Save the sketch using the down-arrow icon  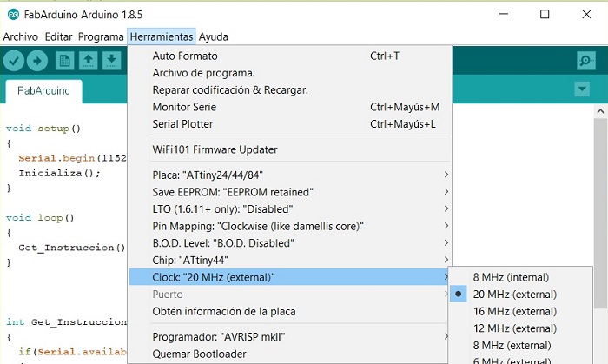click(112, 61)
